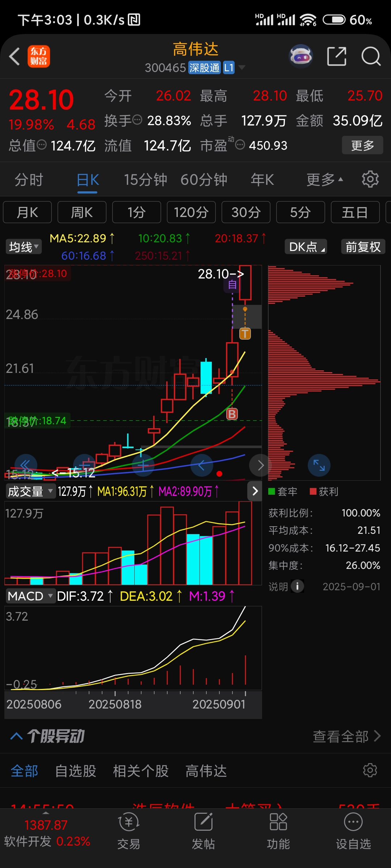Tap the 自 marker on chart
The image size is (391, 868).
coord(232,285)
